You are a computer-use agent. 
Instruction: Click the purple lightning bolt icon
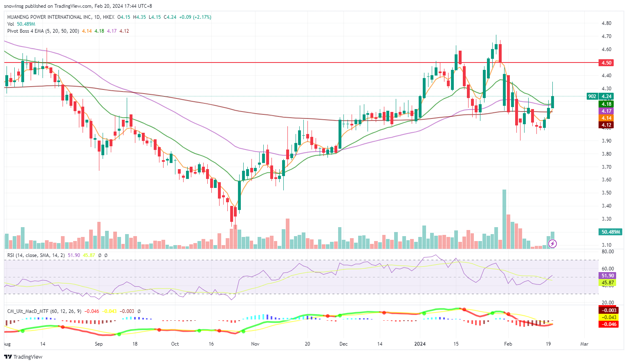pos(552,244)
